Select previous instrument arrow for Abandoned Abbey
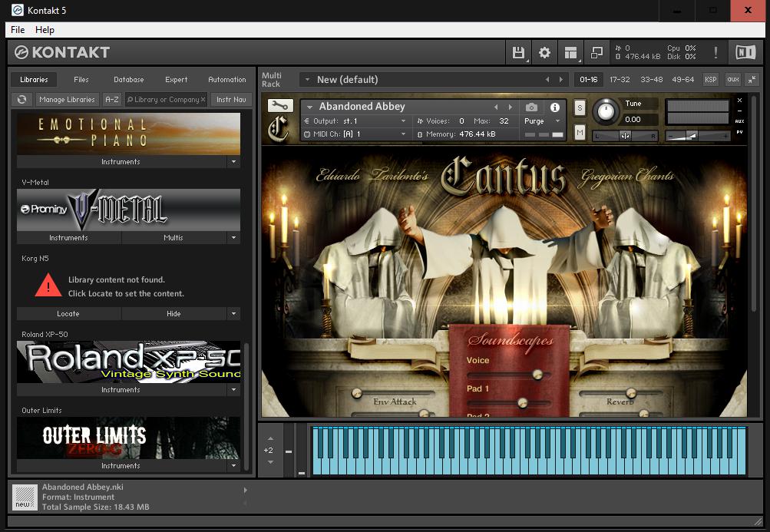770x532 pixels. (496, 107)
